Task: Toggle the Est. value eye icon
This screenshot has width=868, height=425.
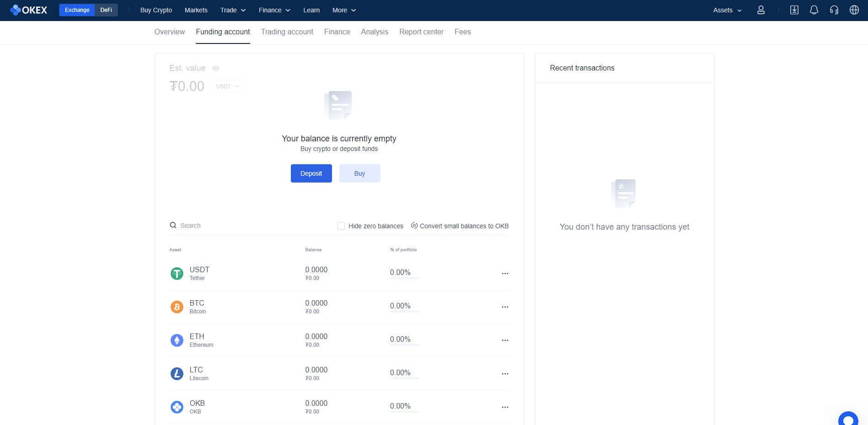Action: click(216, 68)
